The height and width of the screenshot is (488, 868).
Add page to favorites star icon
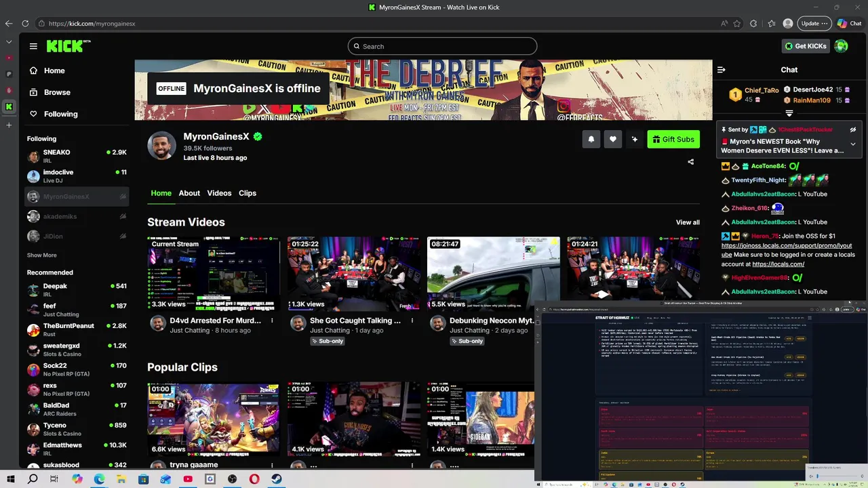click(737, 23)
